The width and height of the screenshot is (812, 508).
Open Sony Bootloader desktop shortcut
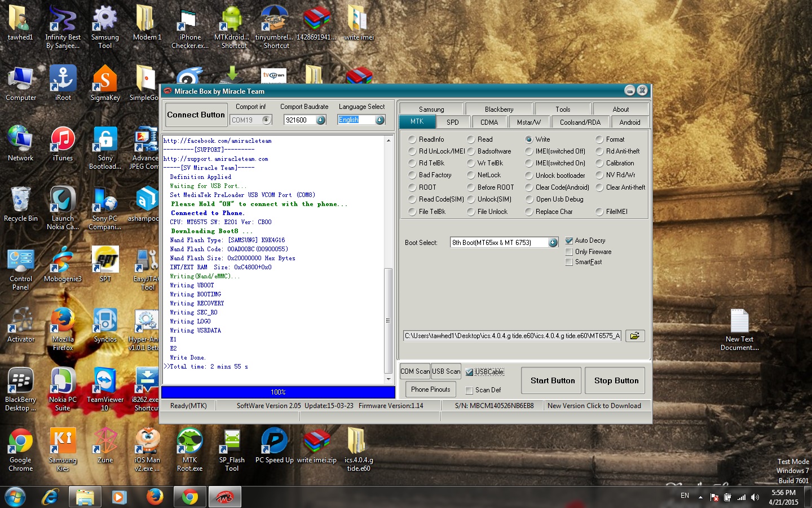(105, 148)
